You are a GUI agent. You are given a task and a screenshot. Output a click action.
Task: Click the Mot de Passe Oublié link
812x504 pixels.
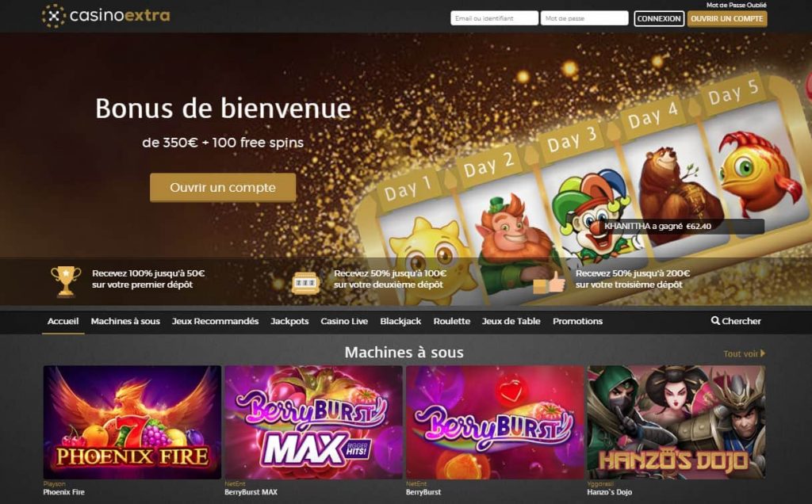click(x=737, y=6)
